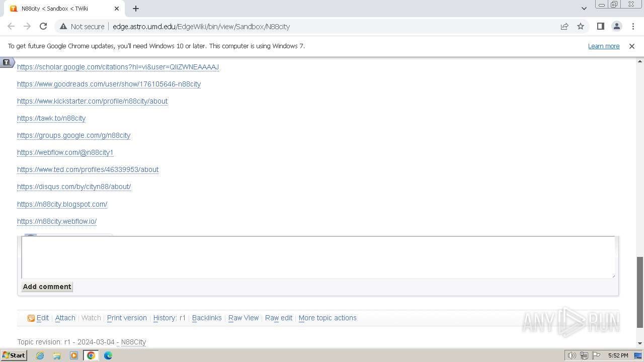Open the n88city.blogspot.com link
644x362 pixels.
tap(62, 204)
